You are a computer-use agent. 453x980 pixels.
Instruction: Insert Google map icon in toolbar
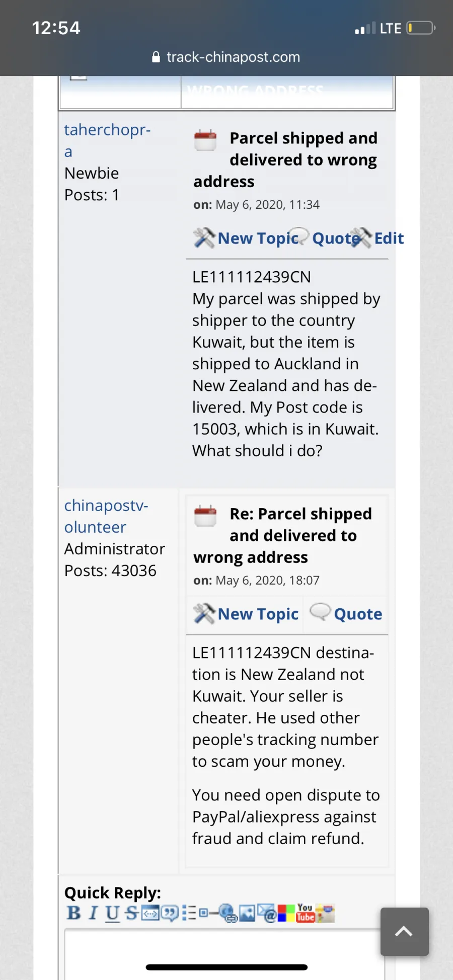325,913
